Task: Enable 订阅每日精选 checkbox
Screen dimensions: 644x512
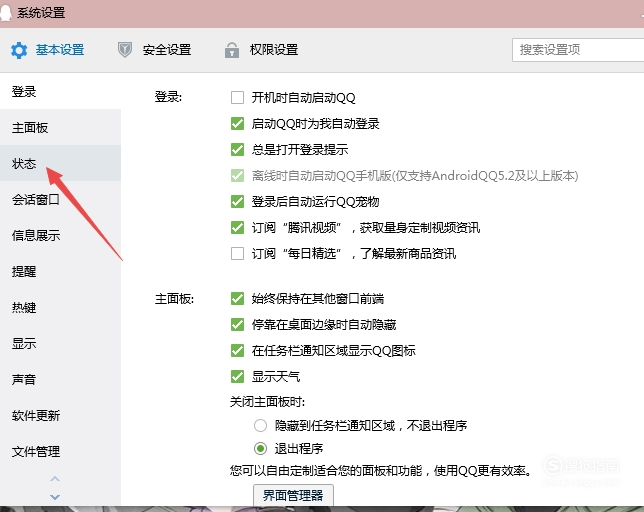Action: pyautogui.click(x=237, y=253)
